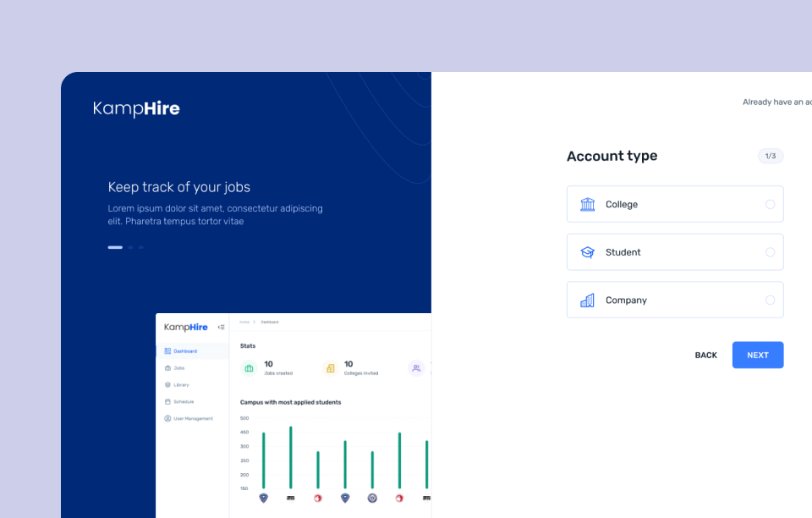Screen dimensions: 812x518
Task: Select the first active carousel indicator
Action: (x=115, y=248)
